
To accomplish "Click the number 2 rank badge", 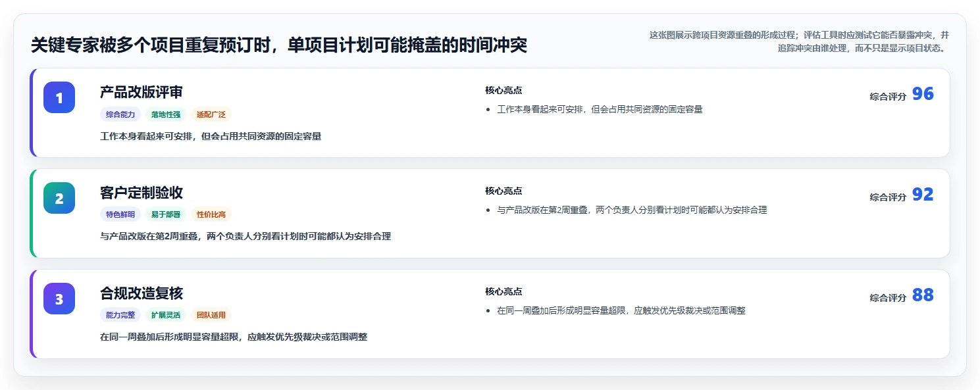I will pos(59,198).
